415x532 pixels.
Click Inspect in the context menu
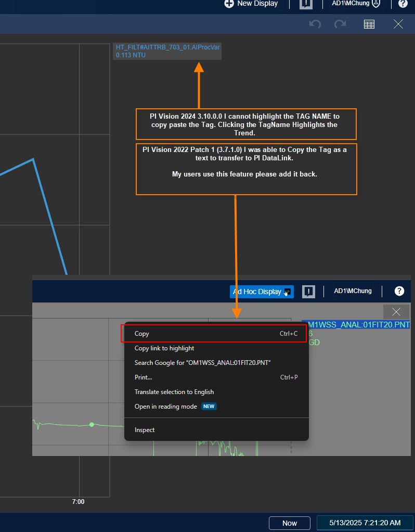click(145, 430)
